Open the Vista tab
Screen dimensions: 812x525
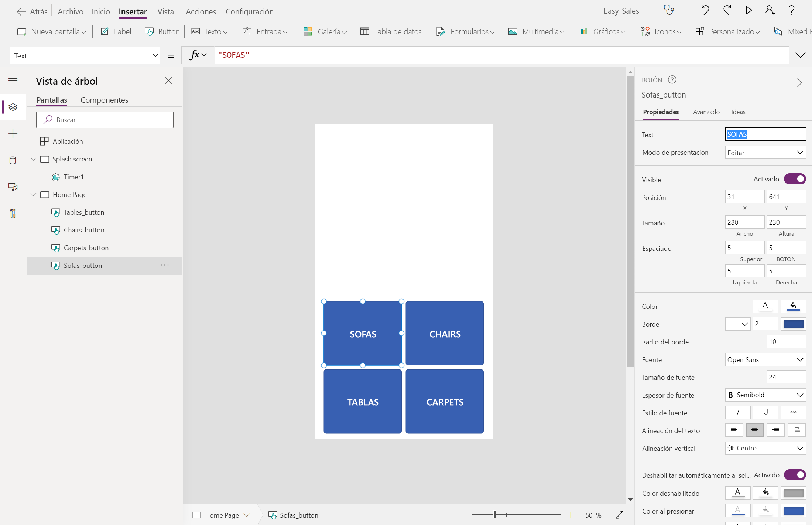click(x=165, y=11)
